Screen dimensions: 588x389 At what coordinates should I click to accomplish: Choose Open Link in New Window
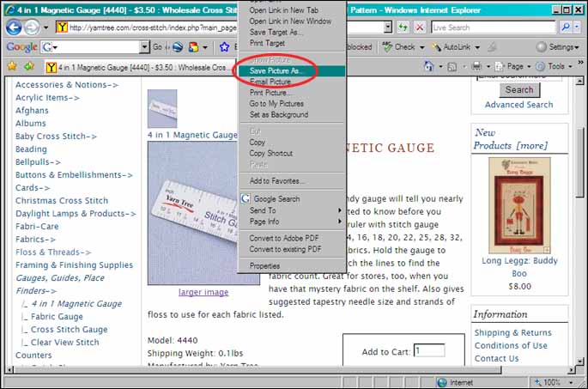click(x=292, y=21)
